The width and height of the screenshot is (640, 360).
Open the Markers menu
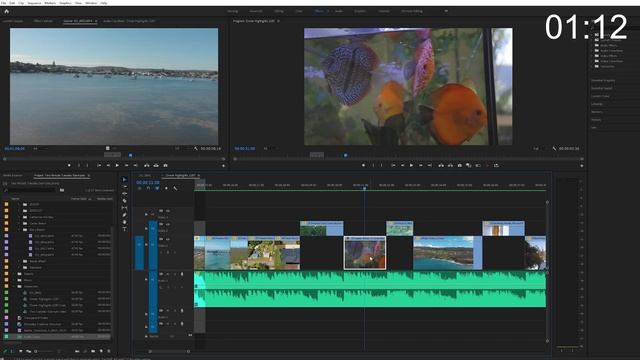pos(50,3)
